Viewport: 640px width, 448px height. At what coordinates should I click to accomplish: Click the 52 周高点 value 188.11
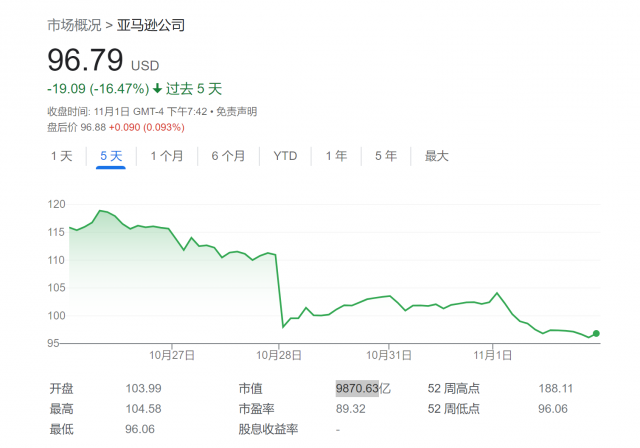pyautogui.click(x=556, y=388)
